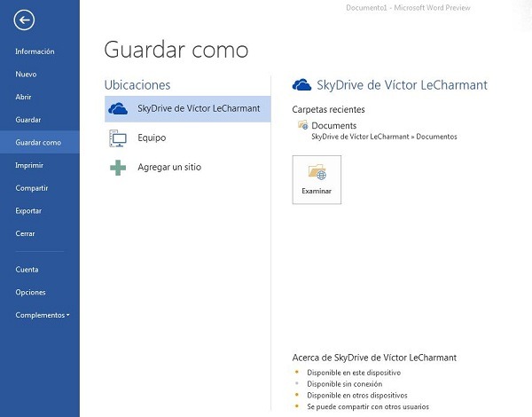Click the 'Guardar como' page title
This screenshot has height=417, width=532.
[x=176, y=50]
